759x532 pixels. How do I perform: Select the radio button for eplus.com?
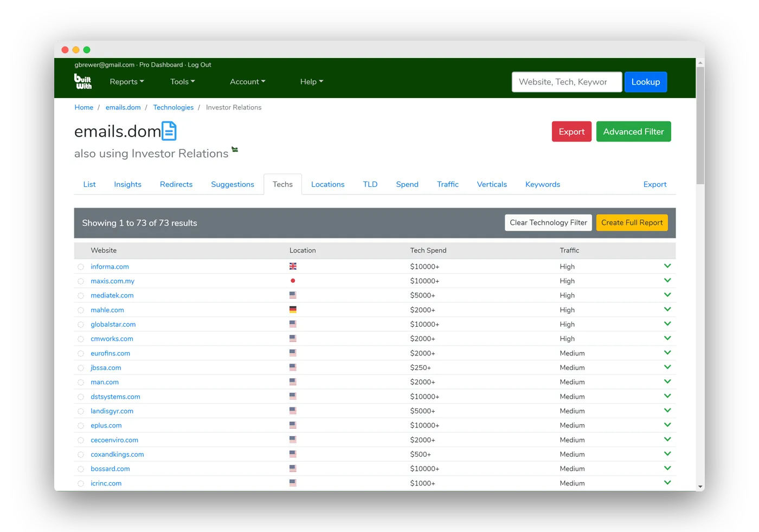[81, 426]
